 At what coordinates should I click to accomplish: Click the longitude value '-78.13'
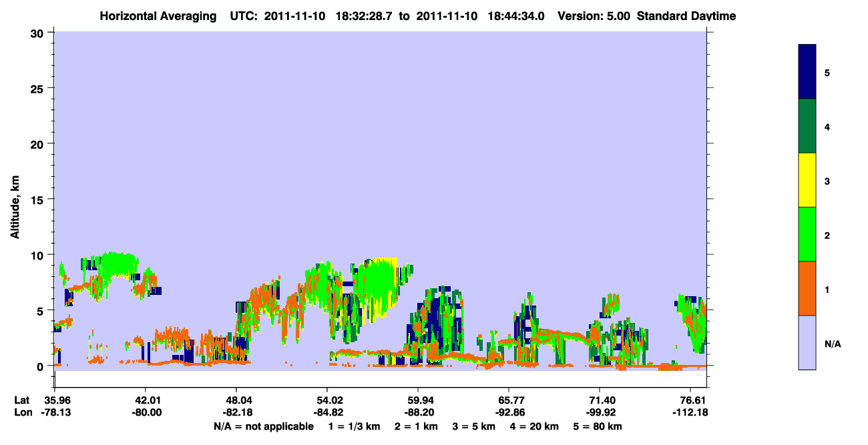coord(55,413)
